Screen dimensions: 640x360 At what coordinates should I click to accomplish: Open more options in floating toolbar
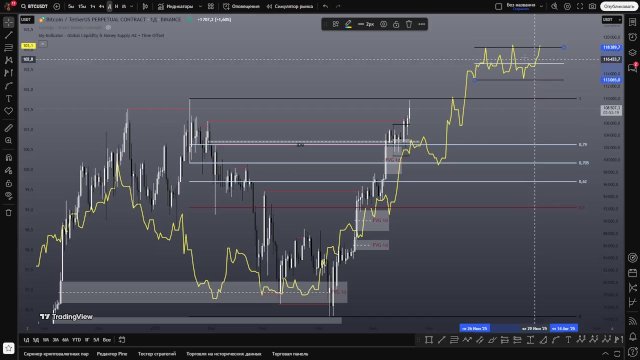pos(422,24)
